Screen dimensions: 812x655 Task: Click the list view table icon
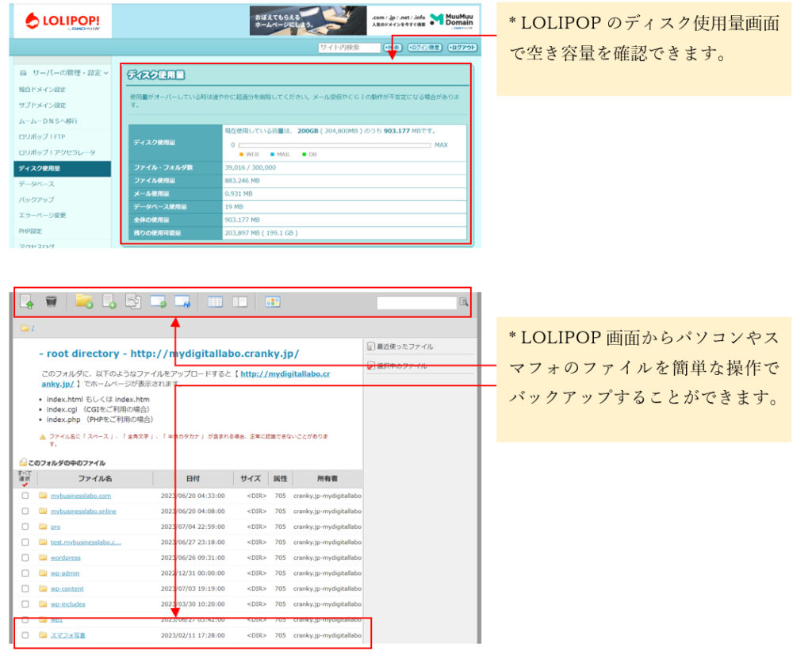click(215, 301)
